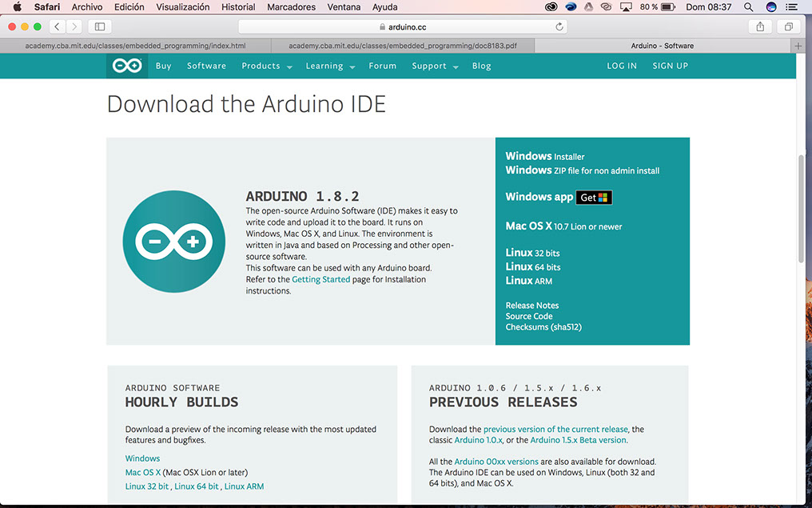
Task: Click Linux 32 bit hourly build link
Action: click(147, 486)
